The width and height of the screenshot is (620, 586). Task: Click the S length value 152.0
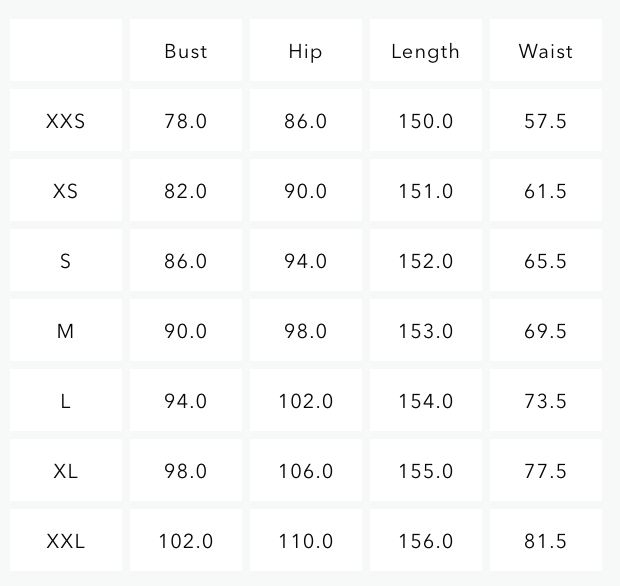pos(425,261)
